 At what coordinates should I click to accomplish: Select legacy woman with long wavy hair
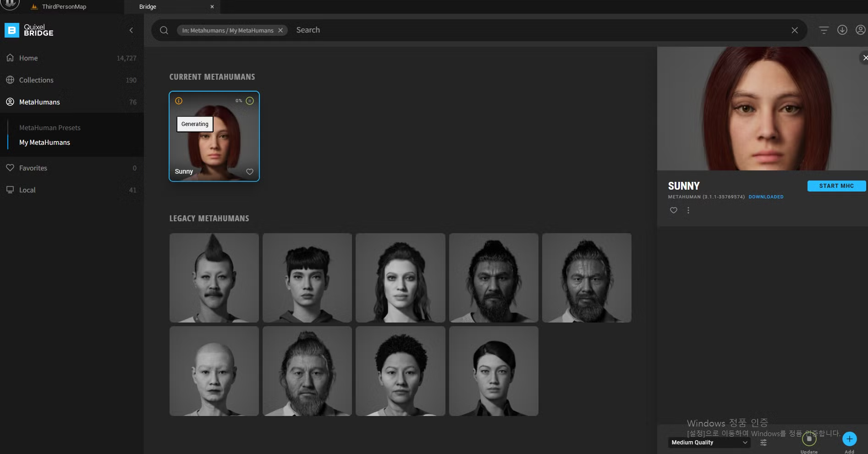[401, 278]
